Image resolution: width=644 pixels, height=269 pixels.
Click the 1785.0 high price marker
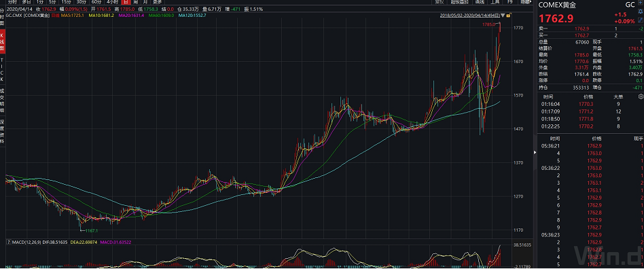point(488,24)
